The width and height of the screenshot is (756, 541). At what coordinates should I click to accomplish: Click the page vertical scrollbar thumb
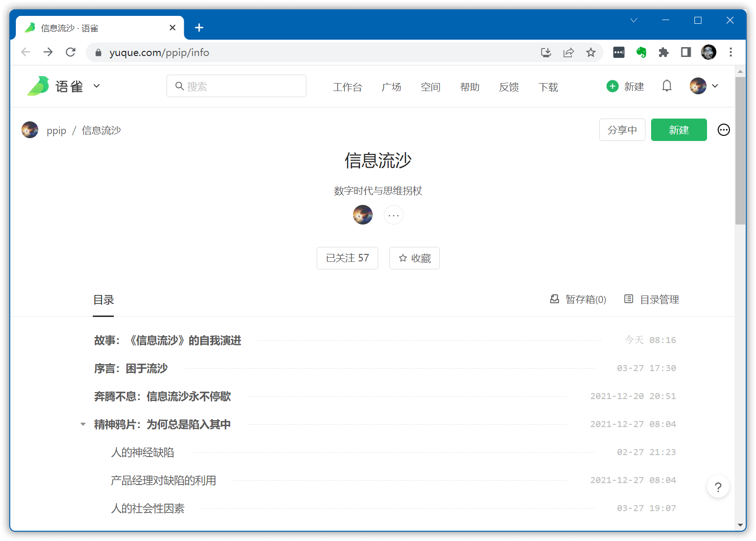741,151
